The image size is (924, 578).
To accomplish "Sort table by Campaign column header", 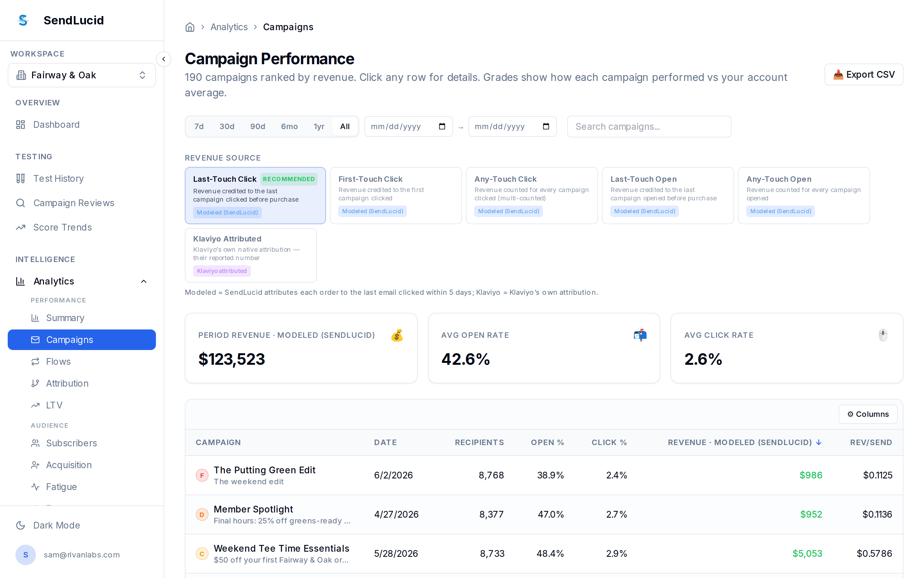I will (218, 442).
